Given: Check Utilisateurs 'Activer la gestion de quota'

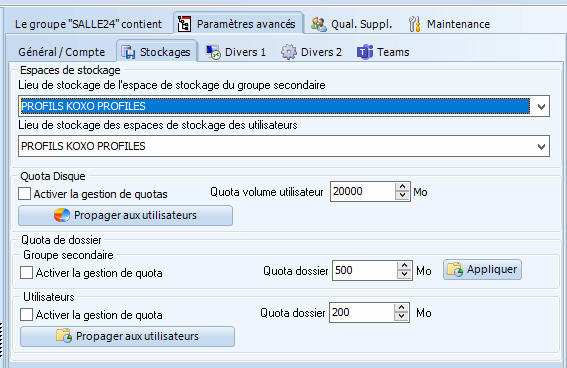Looking at the screenshot, I should [x=26, y=314].
